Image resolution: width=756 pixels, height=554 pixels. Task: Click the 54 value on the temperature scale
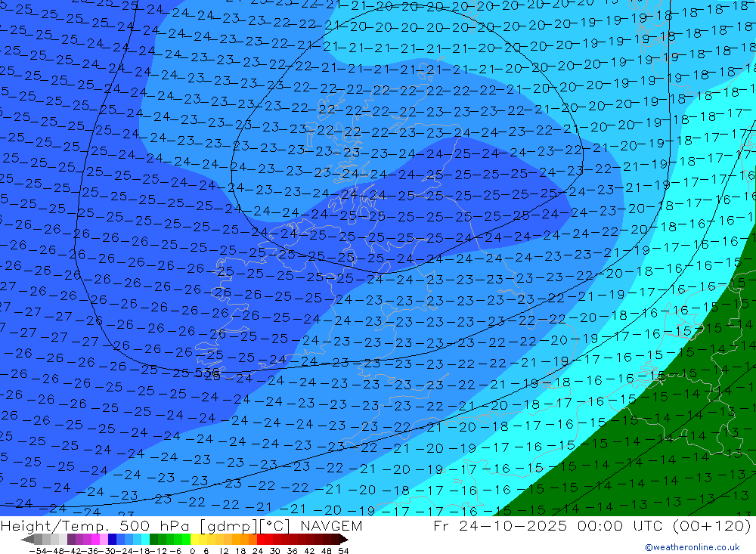pos(343,551)
